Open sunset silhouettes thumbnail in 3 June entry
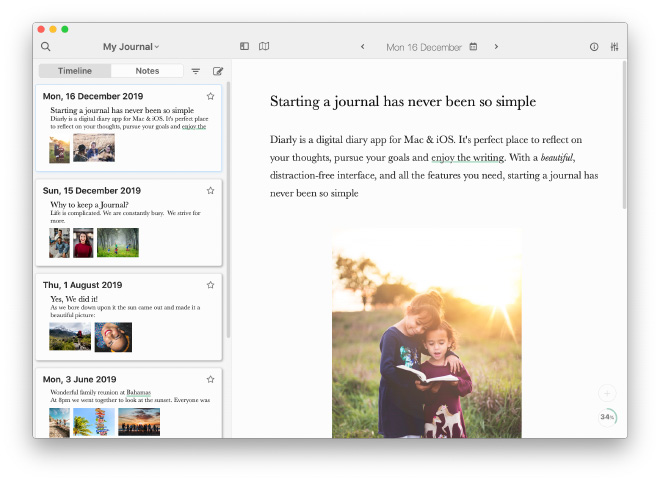Image resolution: width=660 pixels, height=482 pixels. click(x=139, y=422)
